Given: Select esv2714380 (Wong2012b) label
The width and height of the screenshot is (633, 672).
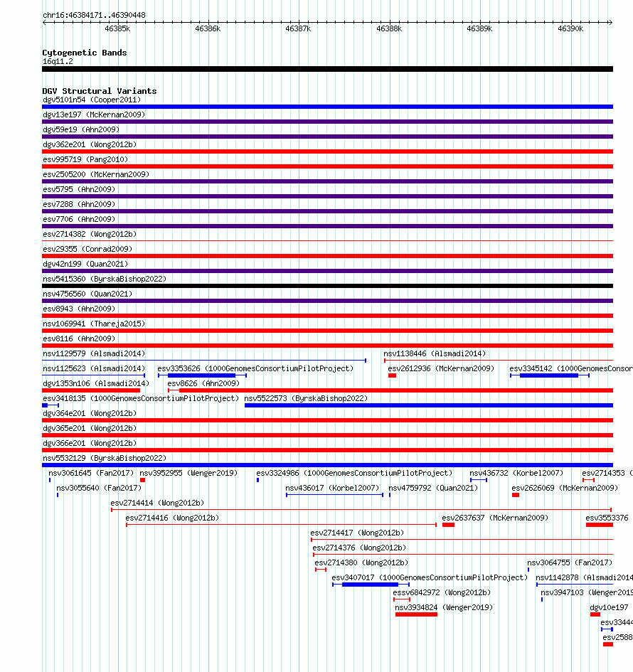Looking at the screenshot, I should [x=361, y=562].
